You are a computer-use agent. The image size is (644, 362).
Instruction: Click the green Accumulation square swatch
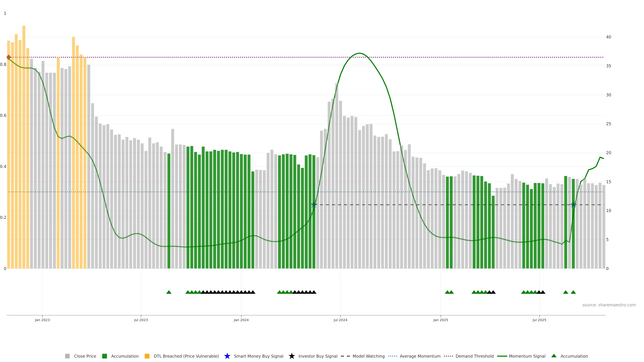click(104, 356)
